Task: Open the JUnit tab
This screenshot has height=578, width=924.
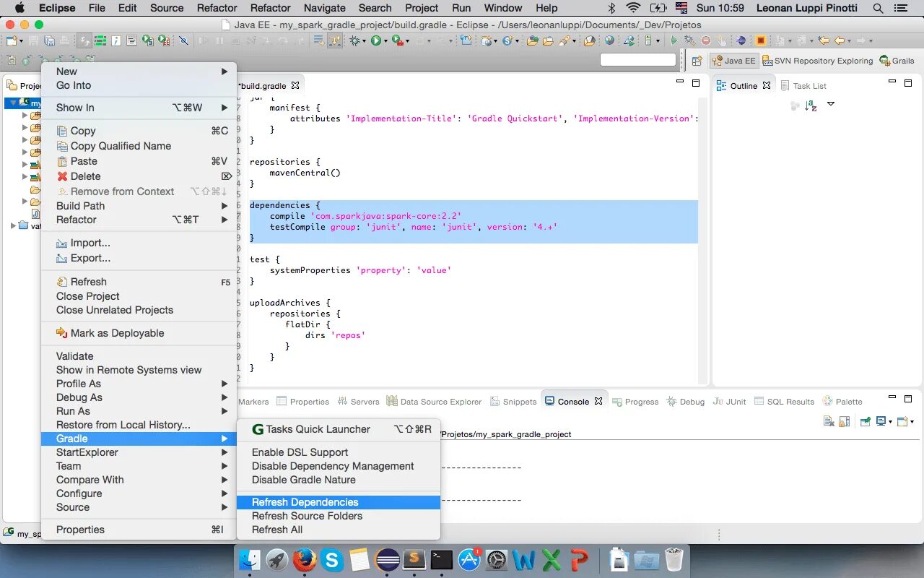Action: click(729, 402)
